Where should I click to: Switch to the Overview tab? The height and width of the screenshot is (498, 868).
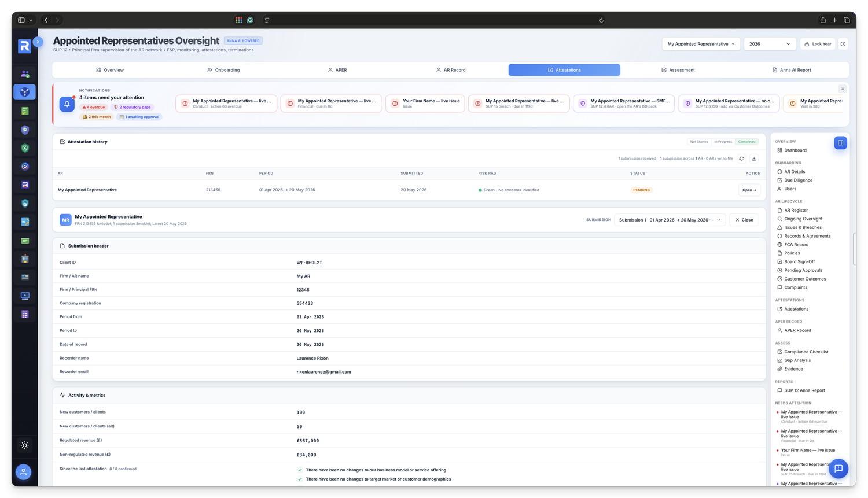110,70
